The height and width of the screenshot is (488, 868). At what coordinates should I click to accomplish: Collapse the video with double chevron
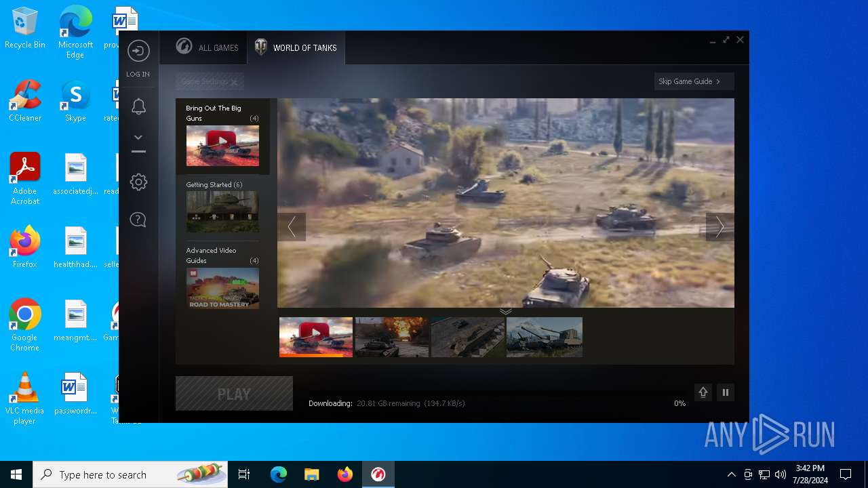506,311
